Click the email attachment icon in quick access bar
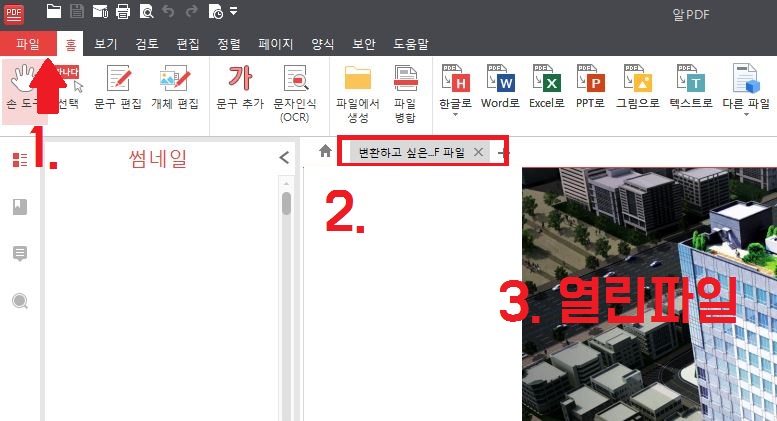The width and height of the screenshot is (777, 421). 100,11
